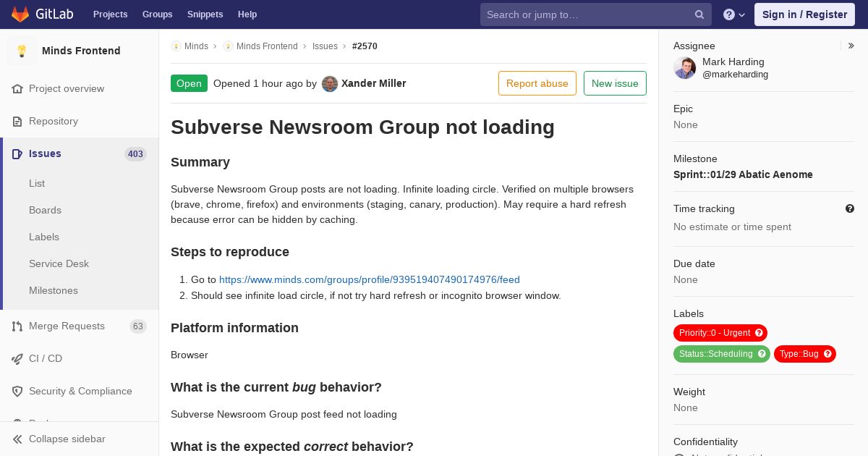
Task: Click the Minds Frontend breadcrumb link
Action: point(267,46)
